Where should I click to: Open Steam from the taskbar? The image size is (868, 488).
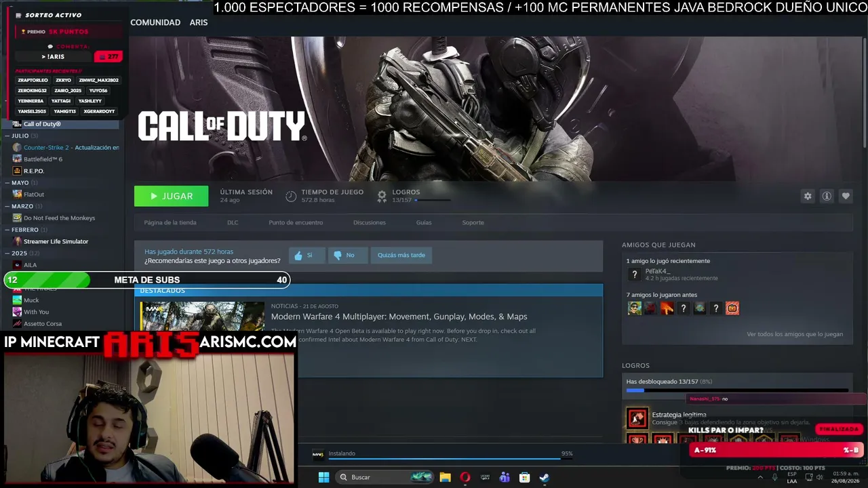pos(544,477)
